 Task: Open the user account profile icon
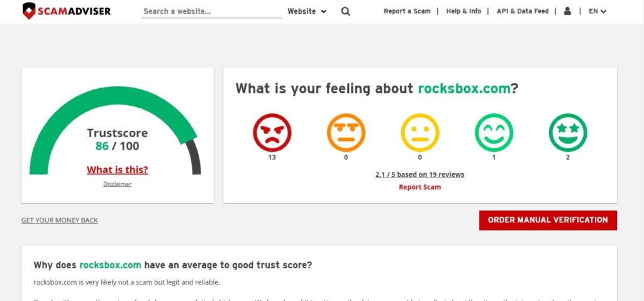567,11
